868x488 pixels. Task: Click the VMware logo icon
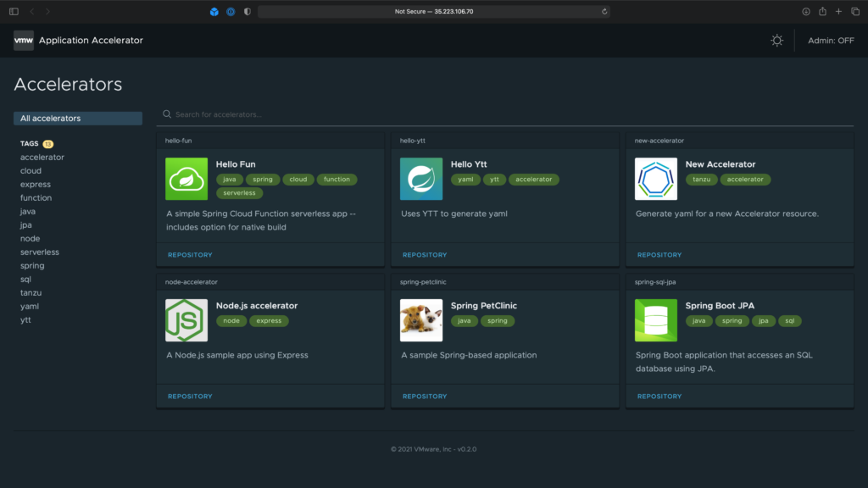tap(23, 41)
